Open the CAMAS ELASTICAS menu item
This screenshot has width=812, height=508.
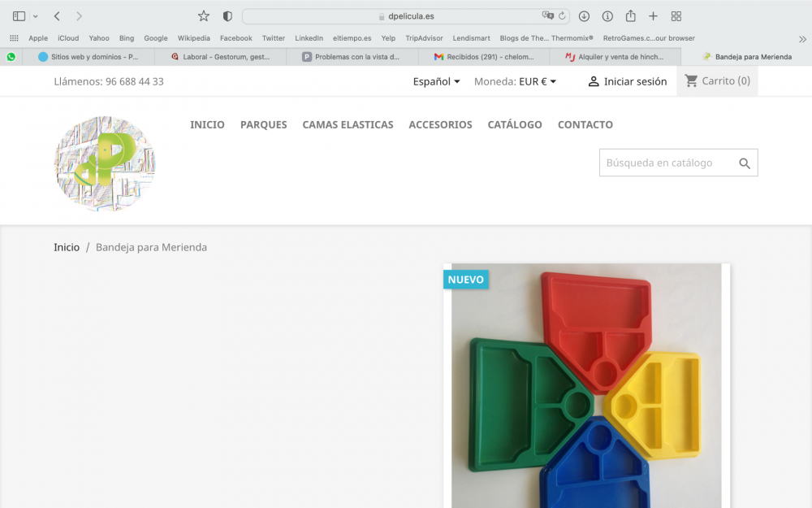(348, 124)
